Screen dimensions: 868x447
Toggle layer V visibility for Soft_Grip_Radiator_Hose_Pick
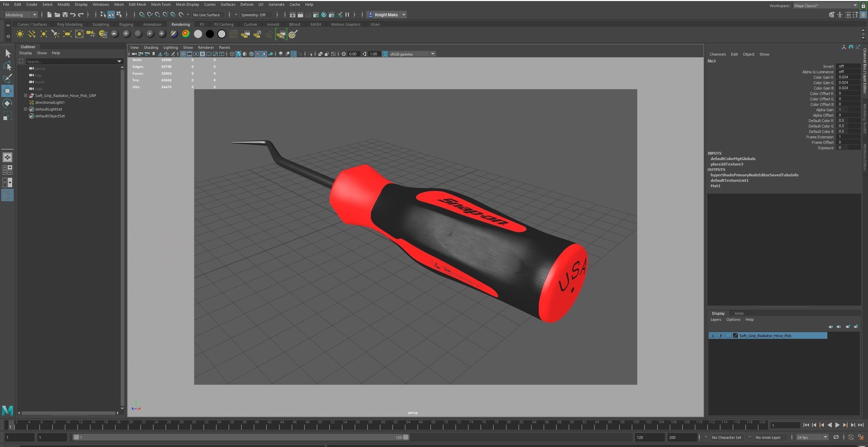point(713,335)
